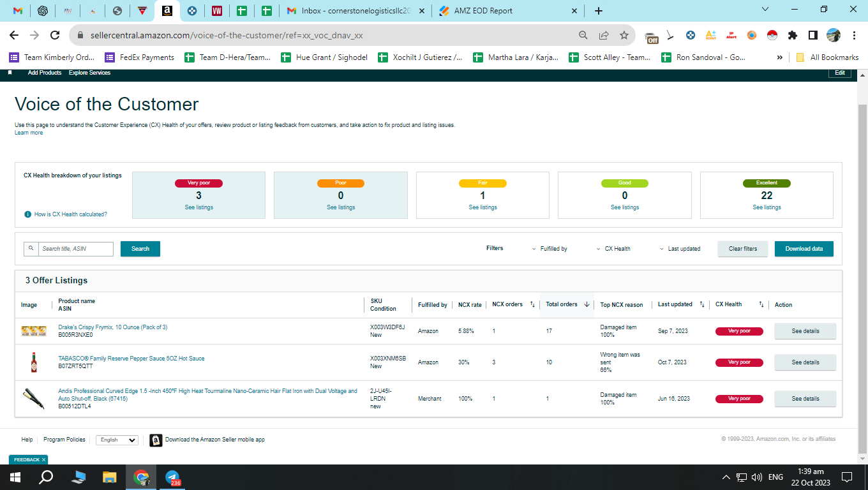Image resolution: width=868 pixels, height=490 pixels.
Task: Click the Download data button
Action: [804, 249]
